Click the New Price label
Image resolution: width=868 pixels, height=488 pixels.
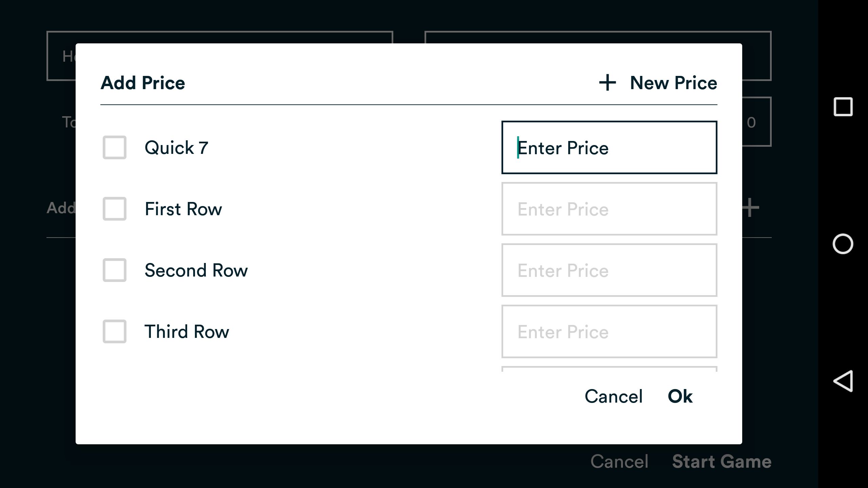(673, 83)
